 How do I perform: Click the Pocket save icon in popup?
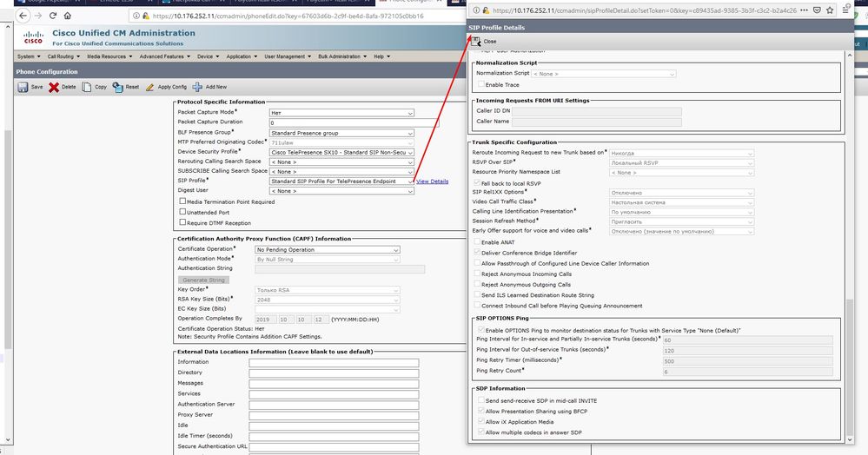[817, 10]
